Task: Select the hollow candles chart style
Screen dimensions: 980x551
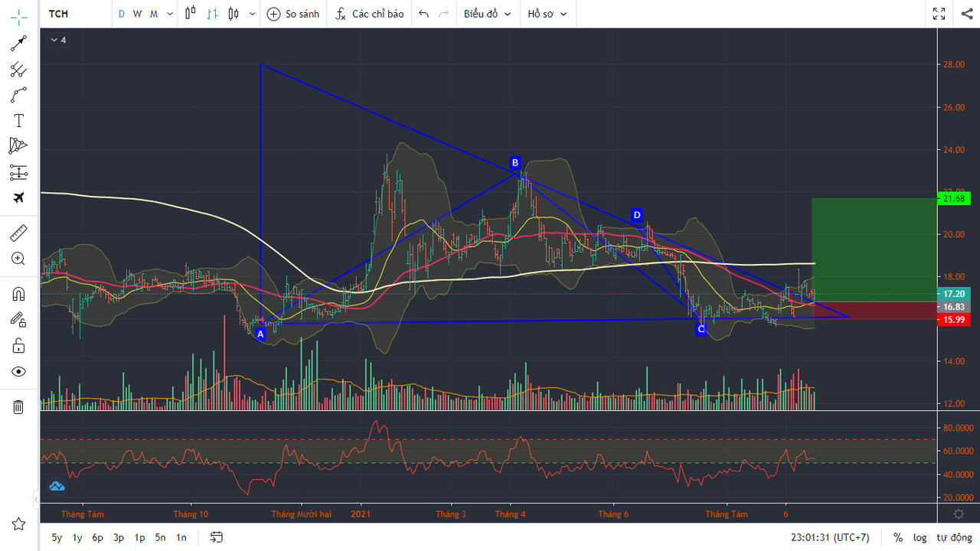Action: pos(233,14)
